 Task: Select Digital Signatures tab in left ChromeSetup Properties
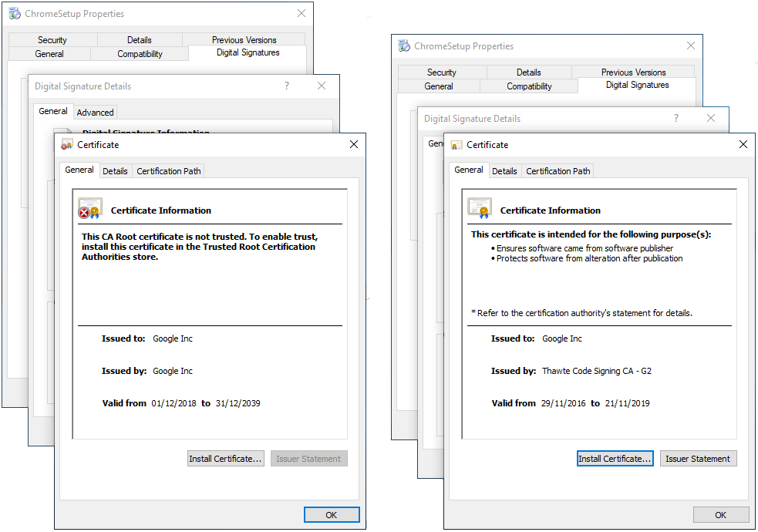click(x=248, y=52)
